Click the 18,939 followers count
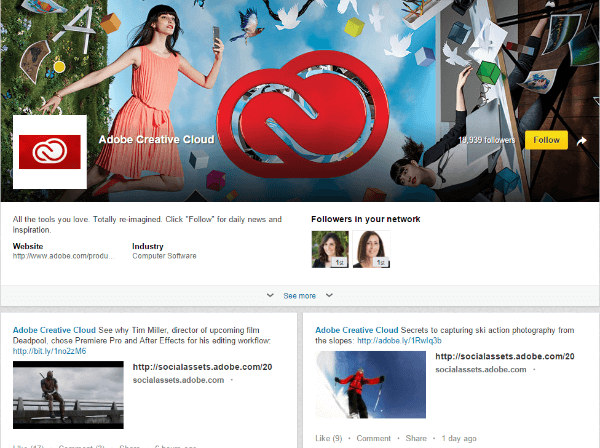This screenshot has width=600, height=448. click(x=487, y=140)
